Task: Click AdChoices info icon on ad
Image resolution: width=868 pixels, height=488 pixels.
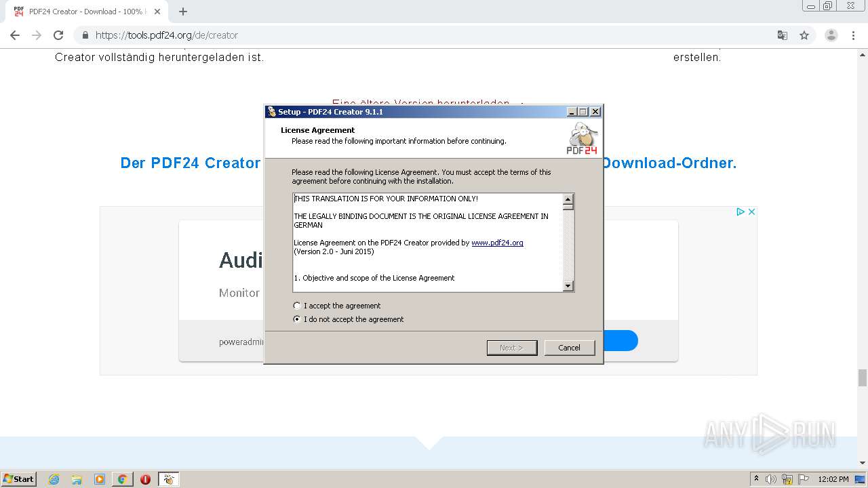Action: pos(741,212)
